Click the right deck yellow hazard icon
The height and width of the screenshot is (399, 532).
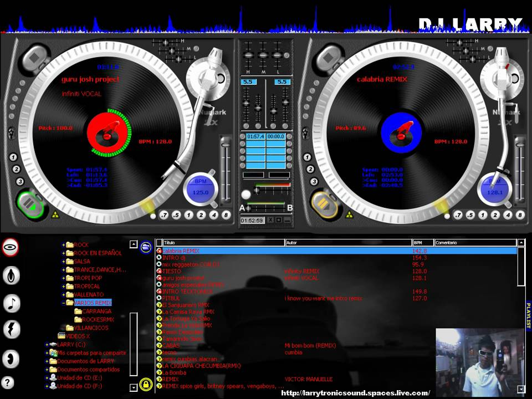[349, 215]
